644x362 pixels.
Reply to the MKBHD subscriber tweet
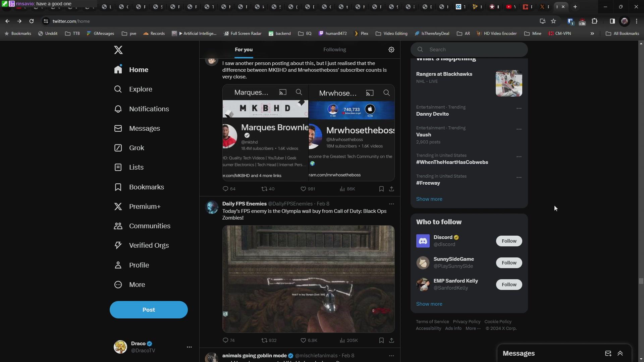[229, 189]
